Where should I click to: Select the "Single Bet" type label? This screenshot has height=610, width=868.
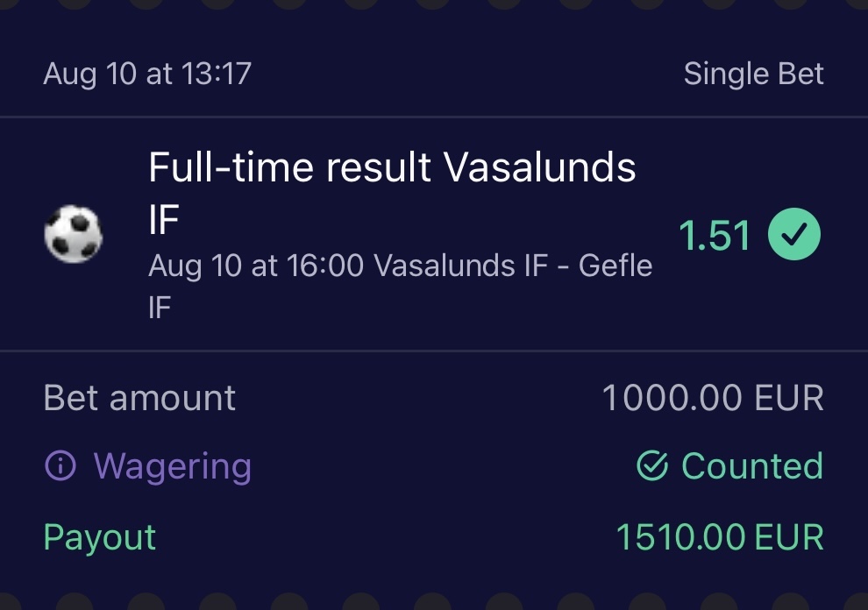[753, 74]
